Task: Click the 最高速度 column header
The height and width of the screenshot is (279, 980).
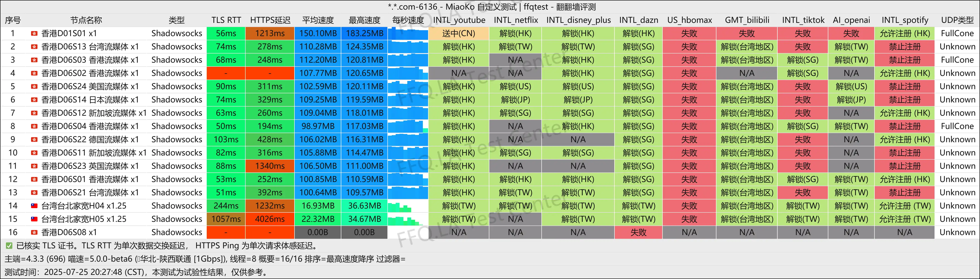Action: 364,20
